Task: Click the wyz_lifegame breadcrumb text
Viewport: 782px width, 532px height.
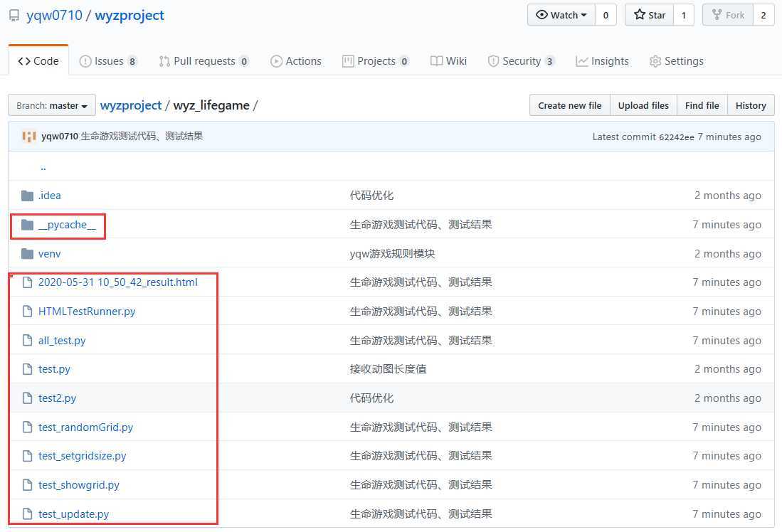Action: click(211, 106)
